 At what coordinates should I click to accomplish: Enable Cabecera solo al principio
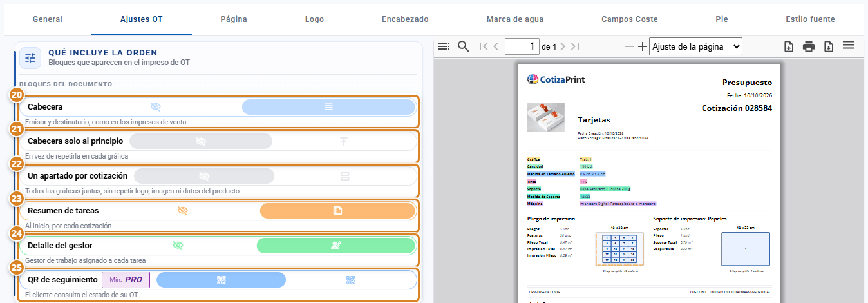[x=344, y=141]
